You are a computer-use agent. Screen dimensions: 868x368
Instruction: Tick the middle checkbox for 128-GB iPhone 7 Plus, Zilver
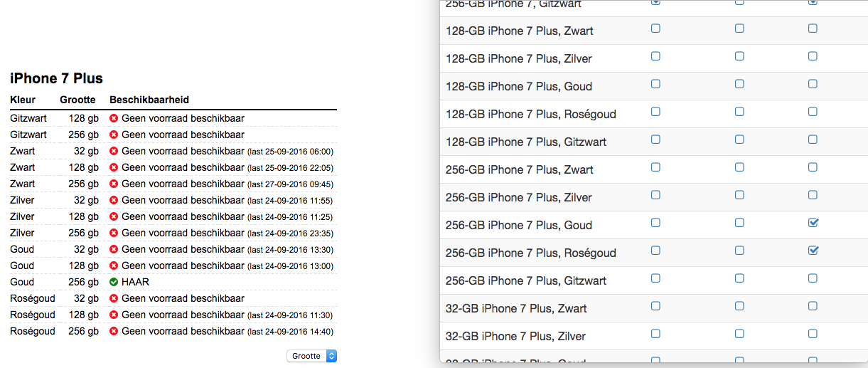pyautogui.click(x=739, y=56)
